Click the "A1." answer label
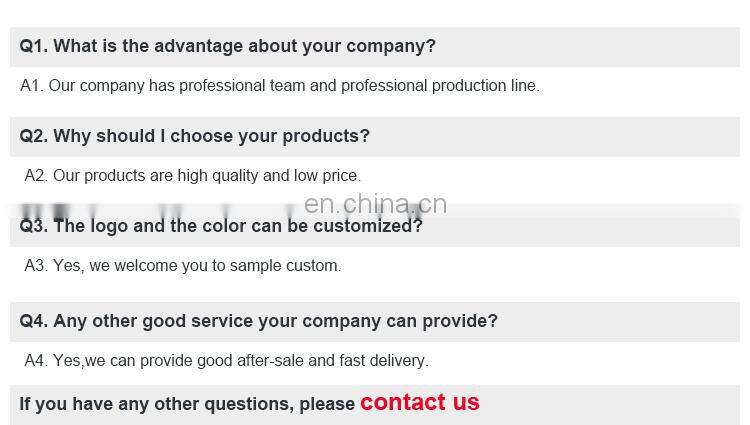Image resolution: width=750 pixels, height=425 pixels. 31,86
